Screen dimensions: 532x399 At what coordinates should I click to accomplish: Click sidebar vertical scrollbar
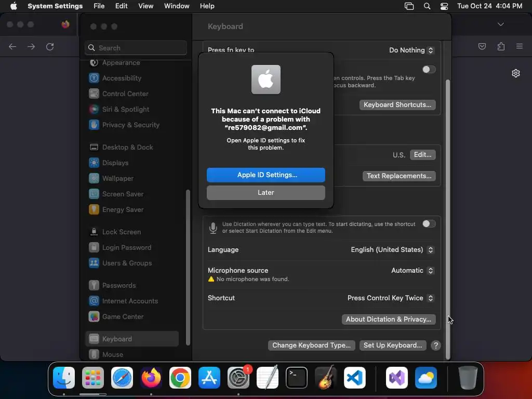coord(188,268)
